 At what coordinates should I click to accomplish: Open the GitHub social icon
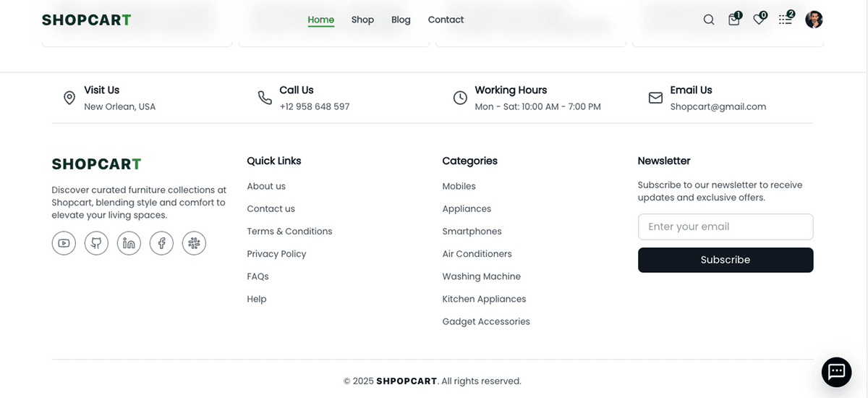(x=96, y=243)
